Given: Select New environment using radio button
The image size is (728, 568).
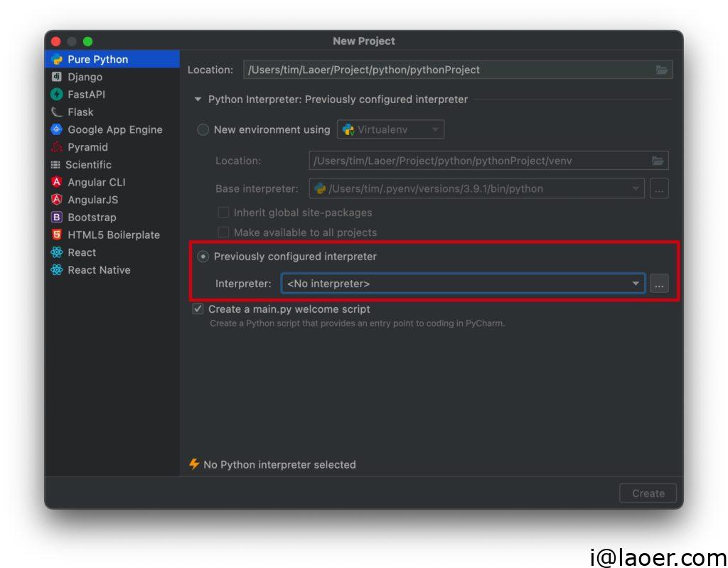Looking at the screenshot, I should tap(203, 129).
